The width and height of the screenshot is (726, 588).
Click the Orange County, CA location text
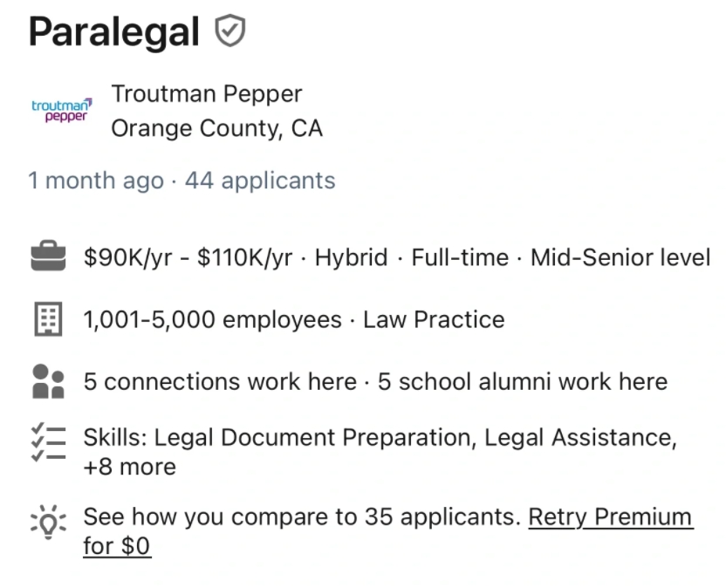pos(216,129)
